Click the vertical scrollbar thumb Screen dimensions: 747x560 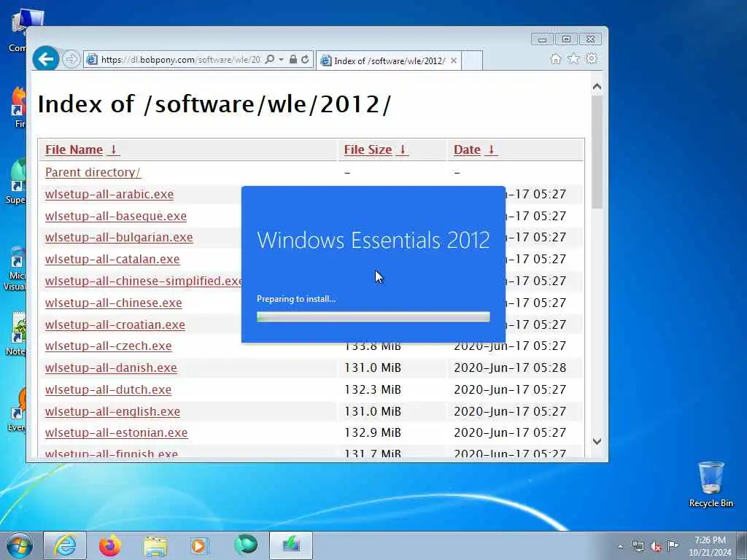[x=597, y=152]
